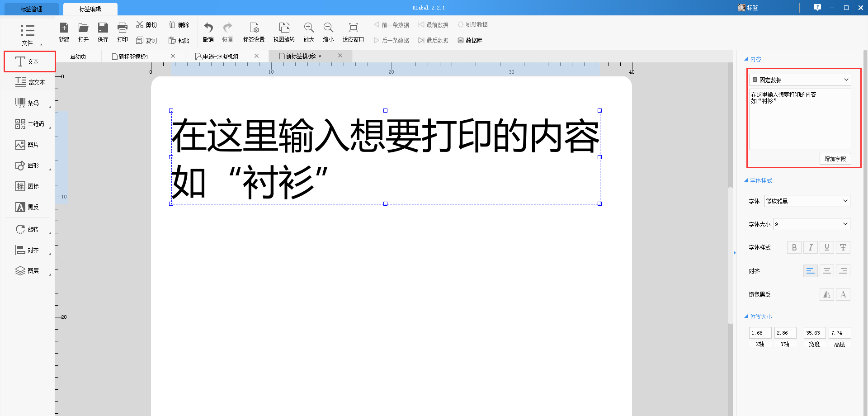Viewport: 868px width, 416px height.
Task: Close the 新标签模板1 tab
Action: click(173, 56)
